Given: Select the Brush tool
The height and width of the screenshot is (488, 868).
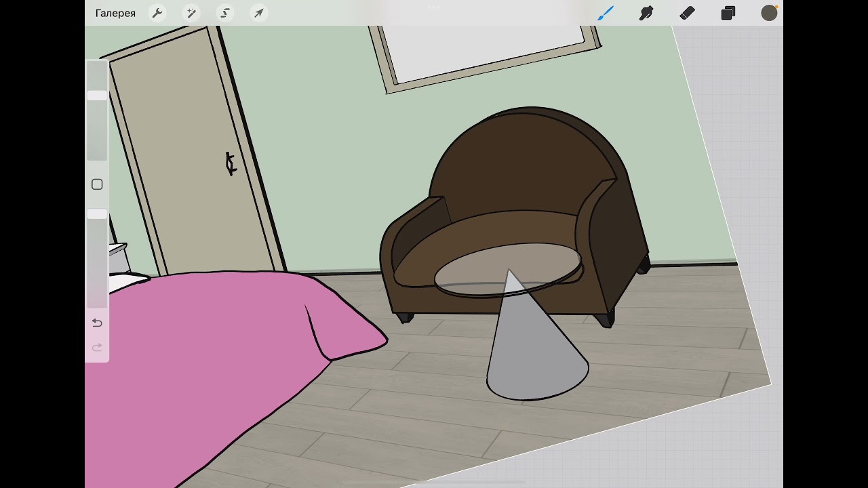Looking at the screenshot, I should pyautogui.click(x=605, y=13).
